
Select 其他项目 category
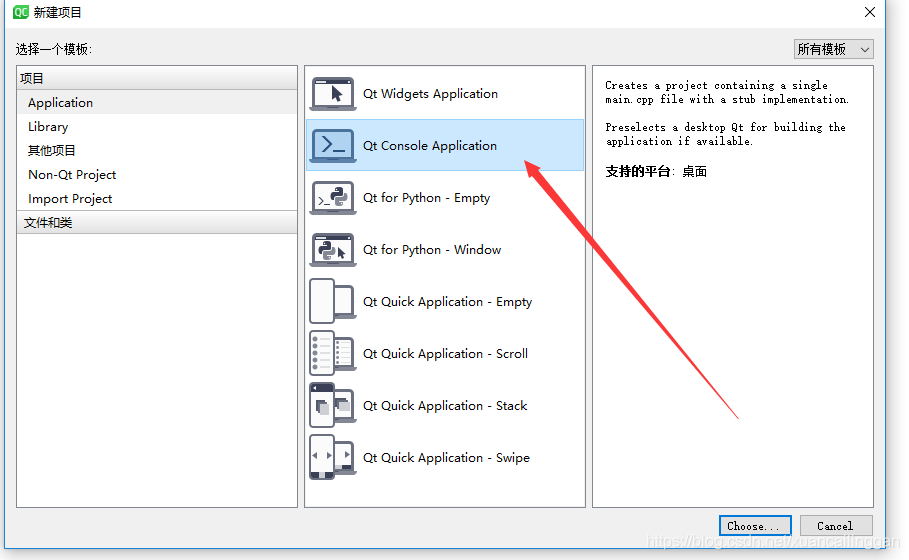click(x=157, y=151)
